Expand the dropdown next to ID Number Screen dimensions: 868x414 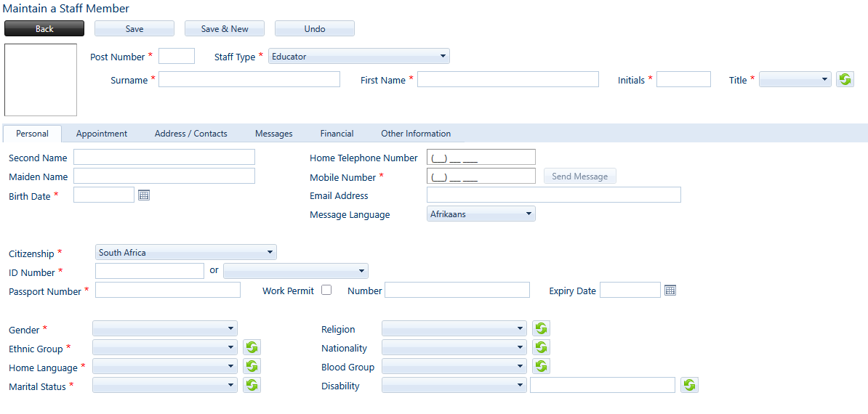296,271
